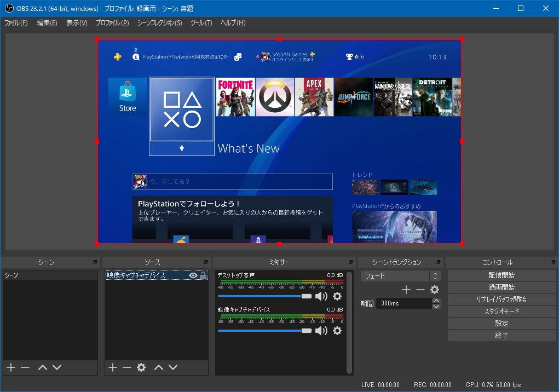Click the REC: 00:00:00 status text
Image resolution: width=559 pixels, height=392 pixels.
coord(433,385)
